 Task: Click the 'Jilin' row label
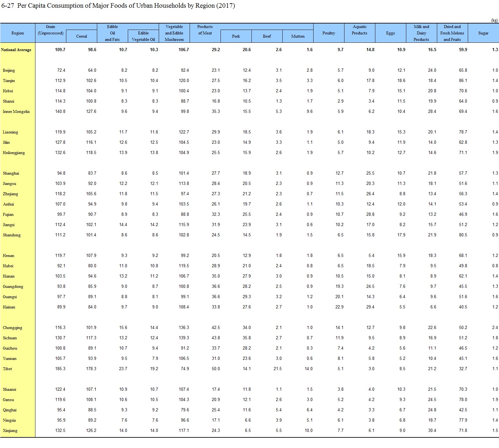pos(6,142)
